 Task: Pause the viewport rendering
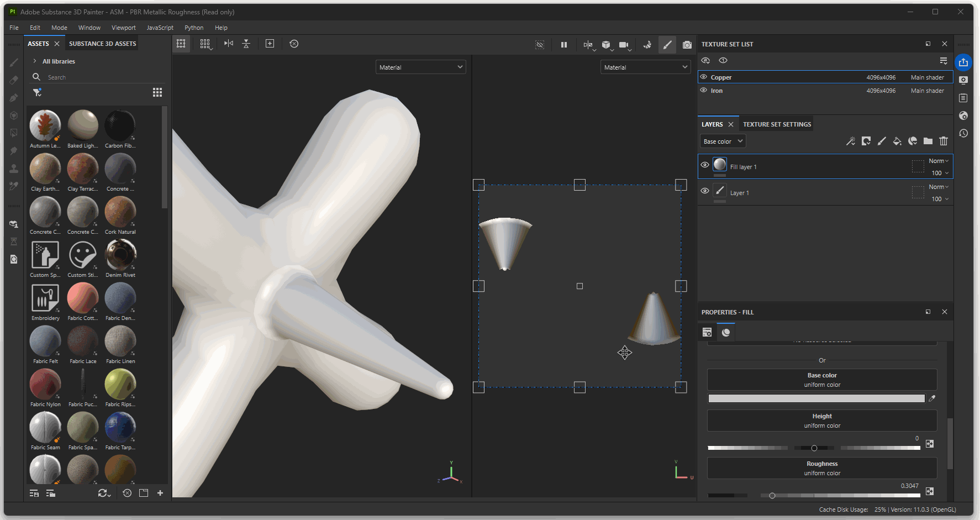tap(564, 44)
